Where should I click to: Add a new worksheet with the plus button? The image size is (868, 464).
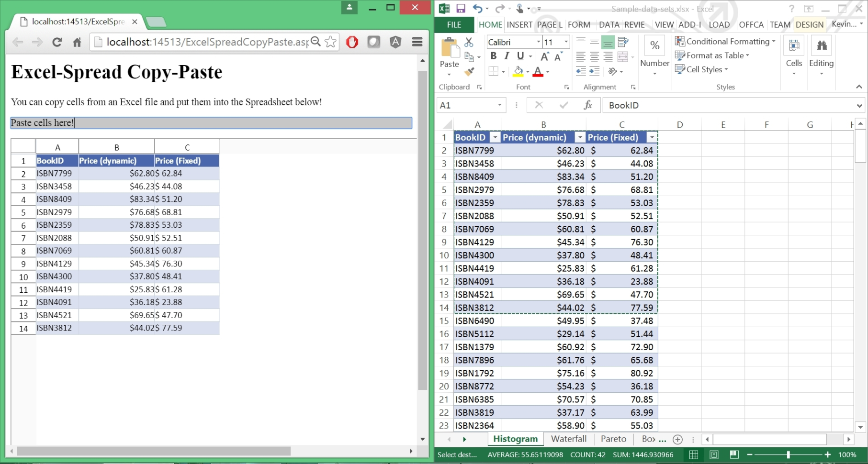click(x=677, y=439)
